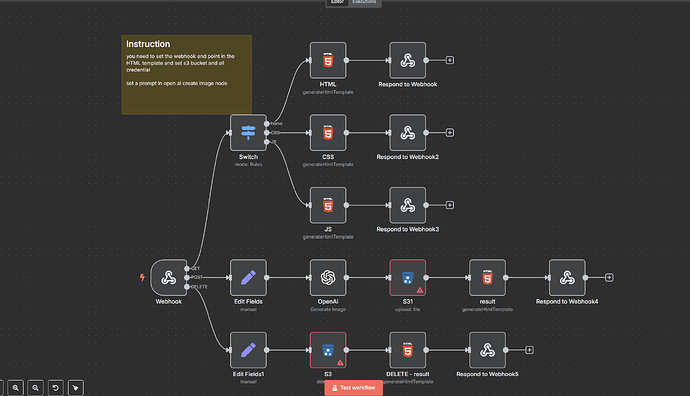Reset the canvas zoom level

(55, 388)
